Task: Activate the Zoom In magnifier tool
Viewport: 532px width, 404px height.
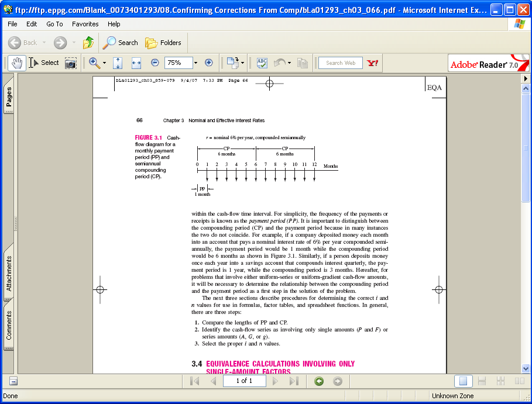Action: pyautogui.click(x=94, y=63)
